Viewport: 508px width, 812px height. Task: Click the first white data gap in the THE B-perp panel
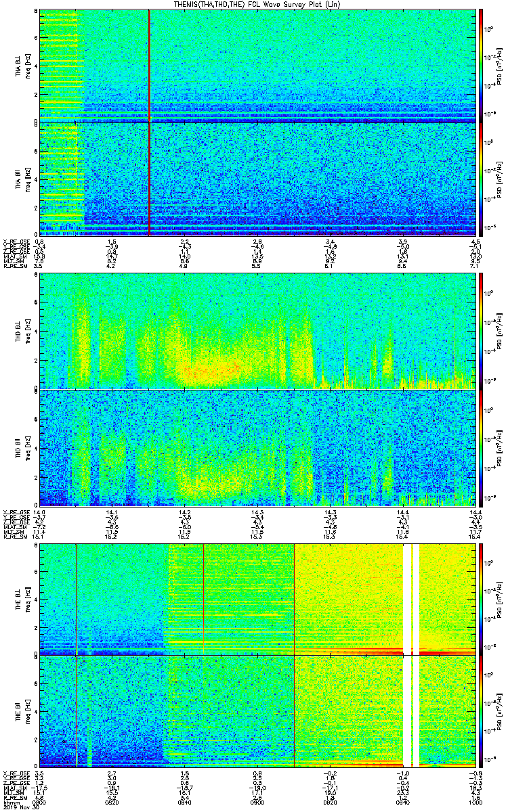click(x=408, y=599)
